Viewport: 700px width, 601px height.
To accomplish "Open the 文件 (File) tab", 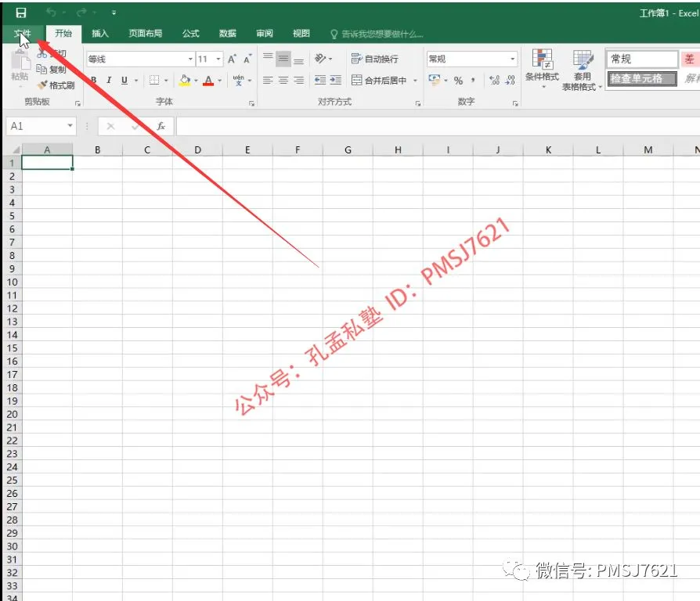I will (x=23, y=34).
